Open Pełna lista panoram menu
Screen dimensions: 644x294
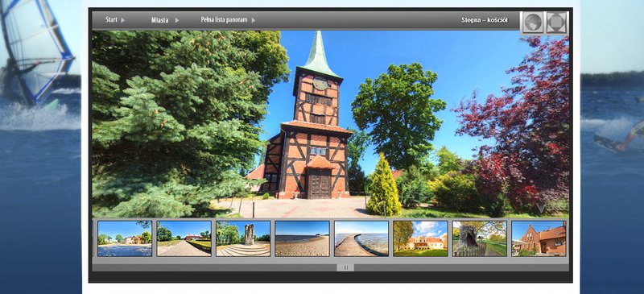225,20
